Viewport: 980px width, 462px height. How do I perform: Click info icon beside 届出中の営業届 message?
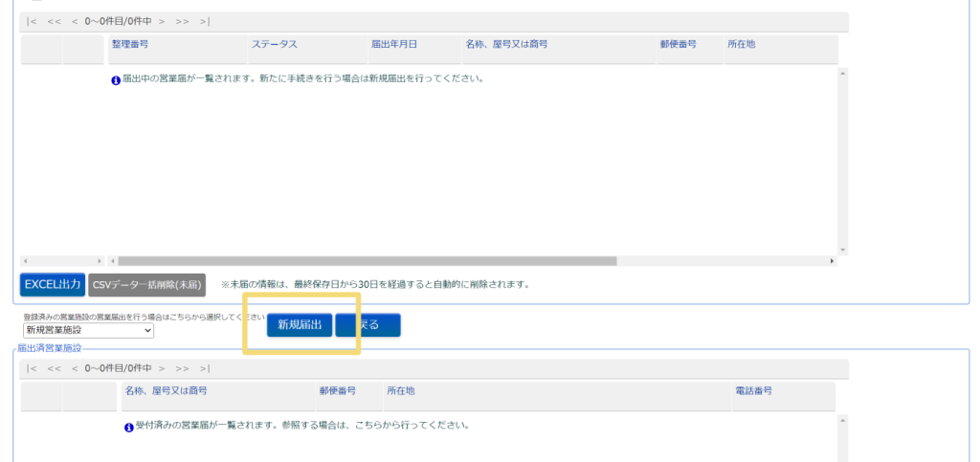pyautogui.click(x=116, y=79)
